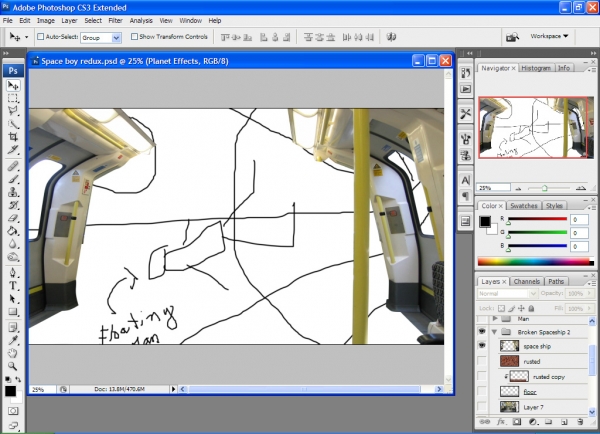Select the Pen tool
Screen dimensions: 600x434
coord(13,272)
